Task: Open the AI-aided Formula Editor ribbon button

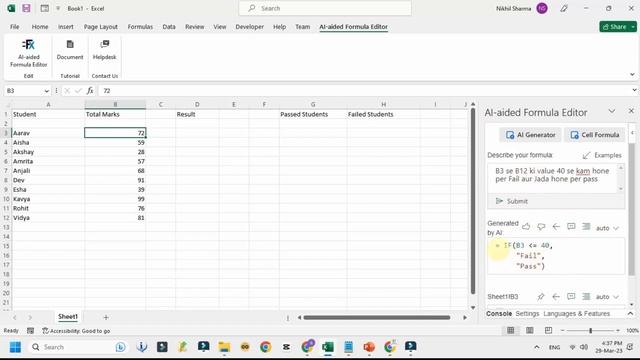Action: tap(29, 53)
